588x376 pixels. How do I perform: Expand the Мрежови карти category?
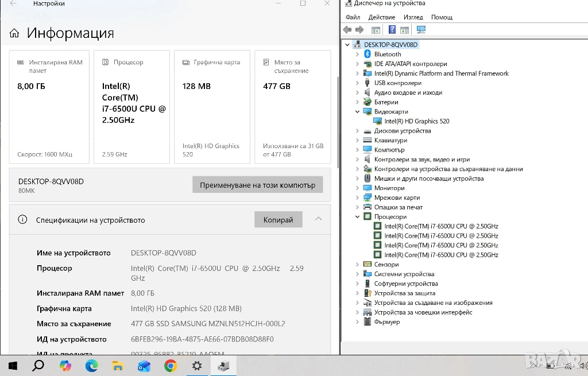(358, 198)
